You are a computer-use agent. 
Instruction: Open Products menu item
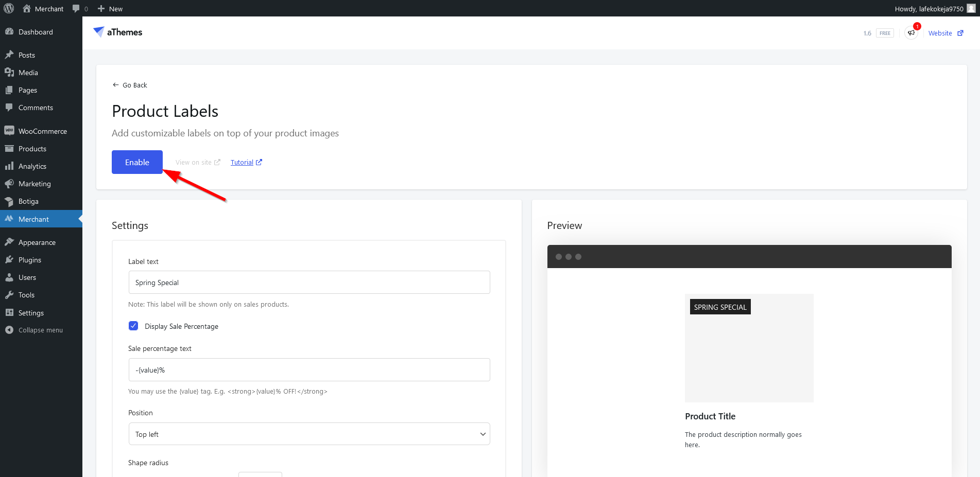[x=41, y=149]
